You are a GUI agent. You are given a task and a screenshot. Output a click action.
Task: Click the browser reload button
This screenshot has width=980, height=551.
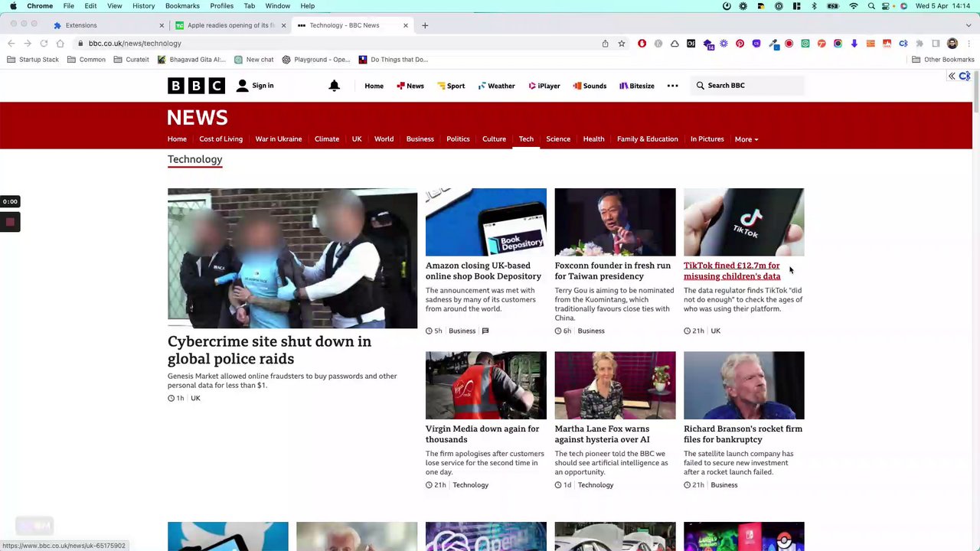point(44,44)
